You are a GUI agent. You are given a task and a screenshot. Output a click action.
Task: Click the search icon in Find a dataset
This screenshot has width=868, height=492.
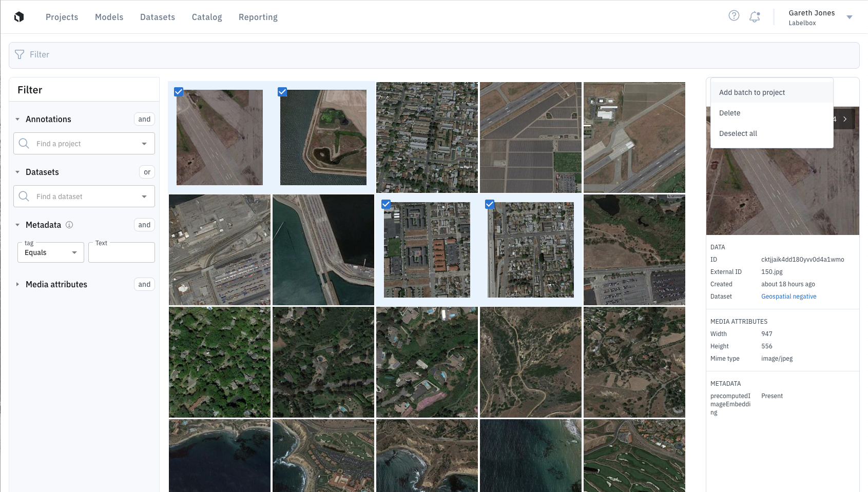click(24, 196)
